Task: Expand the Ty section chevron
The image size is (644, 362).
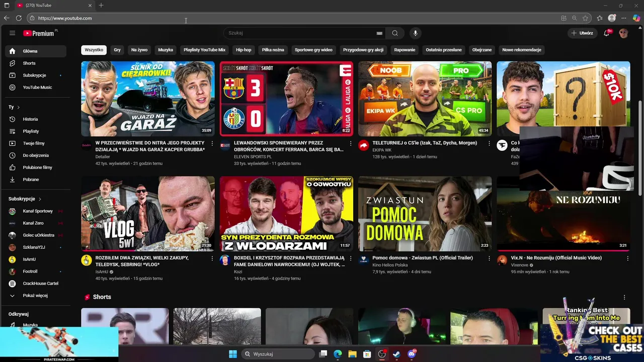Action: click(x=19, y=107)
